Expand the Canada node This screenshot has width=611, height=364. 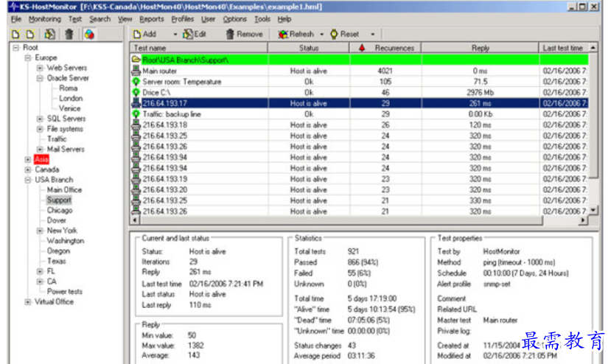coord(28,169)
